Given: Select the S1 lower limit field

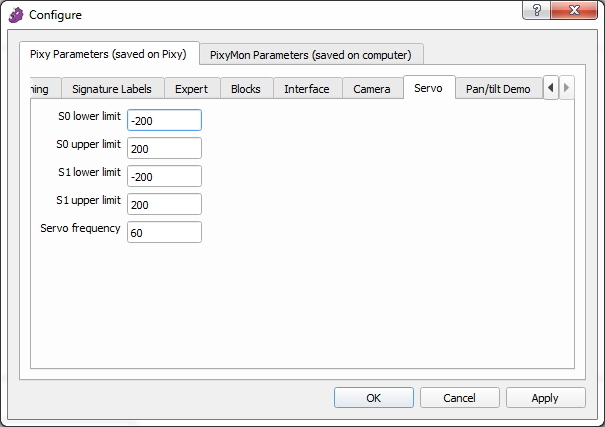Looking at the screenshot, I should pyautogui.click(x=164, y=176).
